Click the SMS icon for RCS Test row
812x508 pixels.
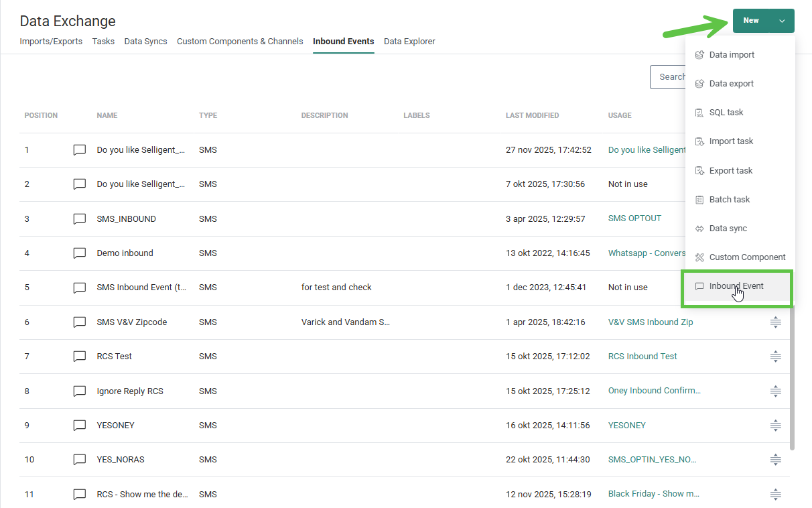80,357
